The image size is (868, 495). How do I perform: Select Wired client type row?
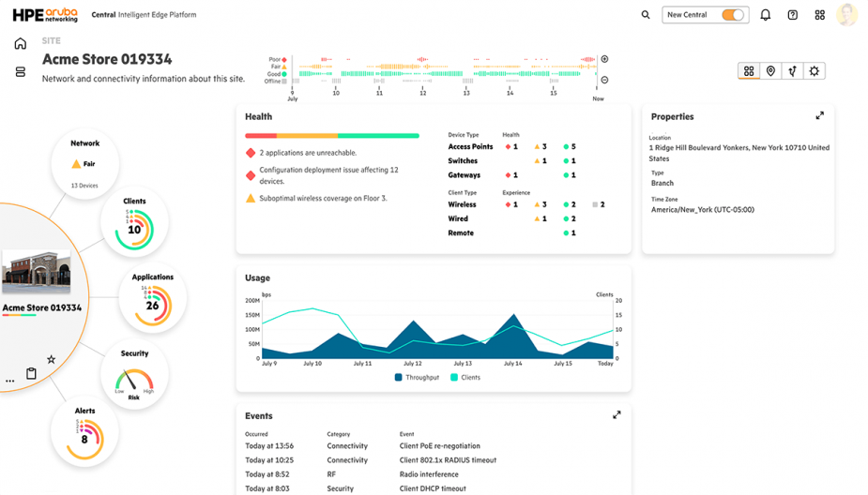pyautogui.click(x=512, y=219)
